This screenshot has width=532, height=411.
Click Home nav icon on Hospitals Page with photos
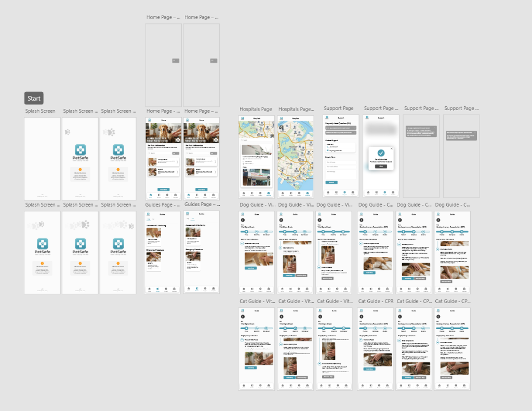coord(244,194)
